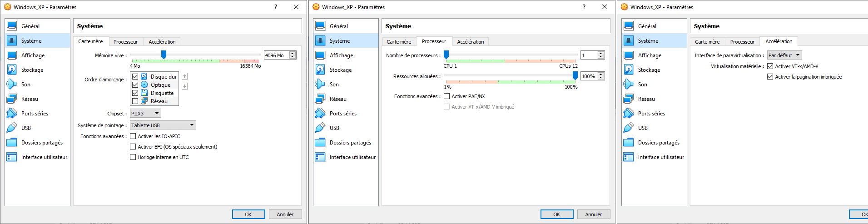The height and width of the screenshot is (224, 868).
Task: Select the Disquette floppy icon in boot order
Action: (x=144, y=93)
